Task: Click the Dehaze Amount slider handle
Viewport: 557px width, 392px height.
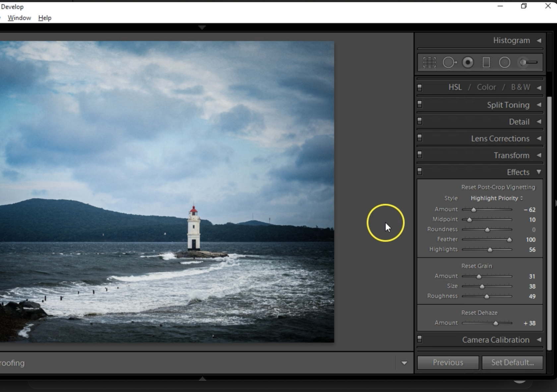Action: click(x=496, y=323)
